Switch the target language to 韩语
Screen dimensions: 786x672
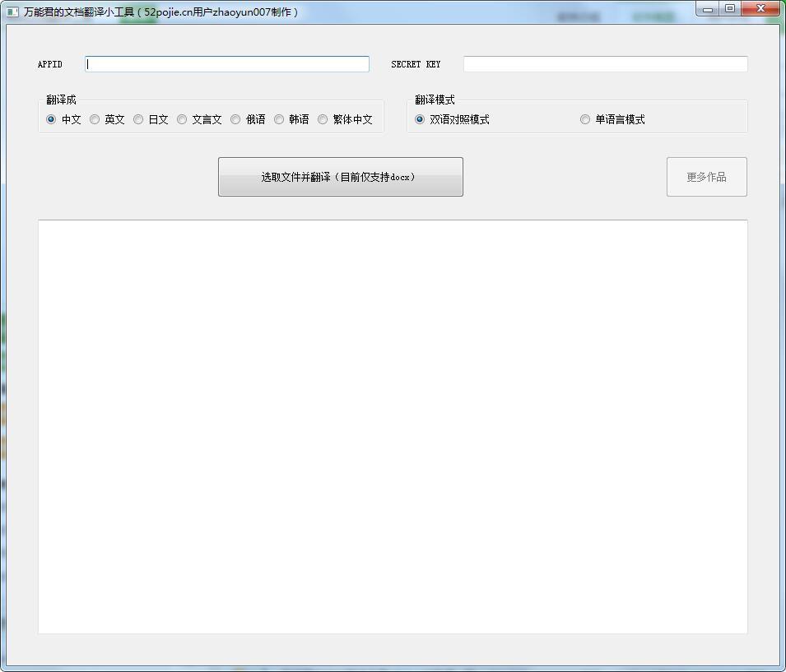point(279,119)
